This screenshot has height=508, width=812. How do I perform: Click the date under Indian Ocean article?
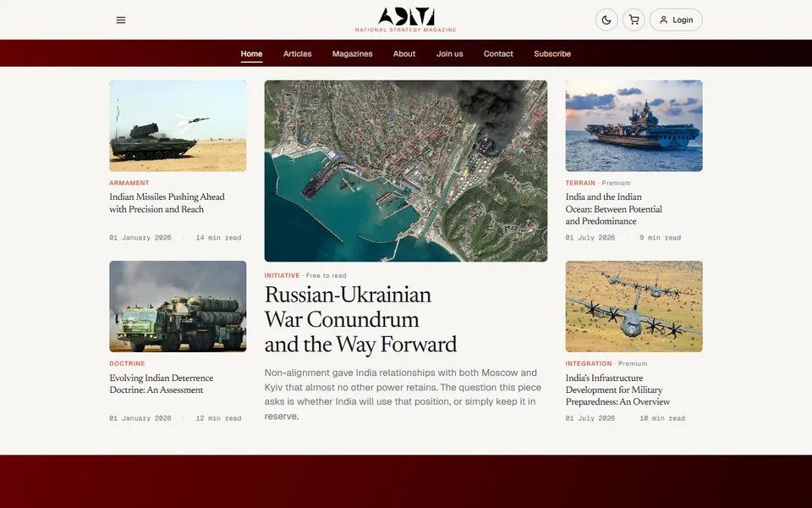pyautogui.click(x=590, y=238)
